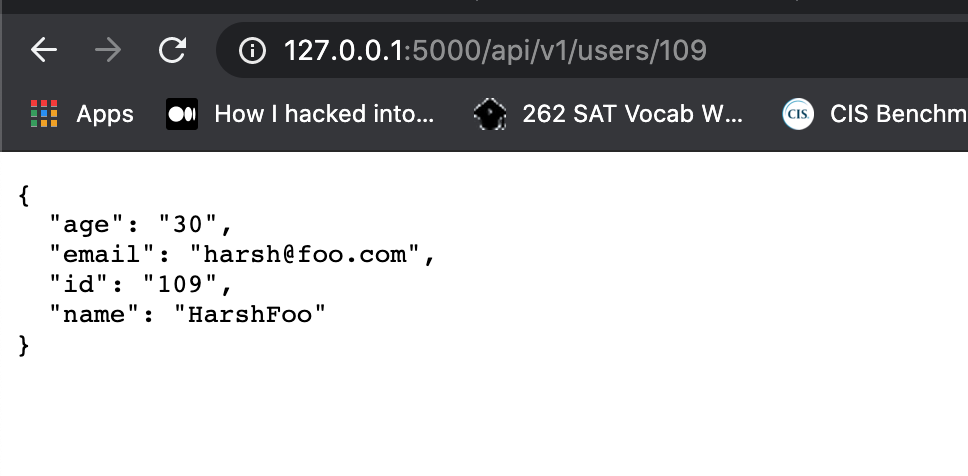Click the "age": "30" JSON line
This screenshot has height=476, width=968.
141,225
